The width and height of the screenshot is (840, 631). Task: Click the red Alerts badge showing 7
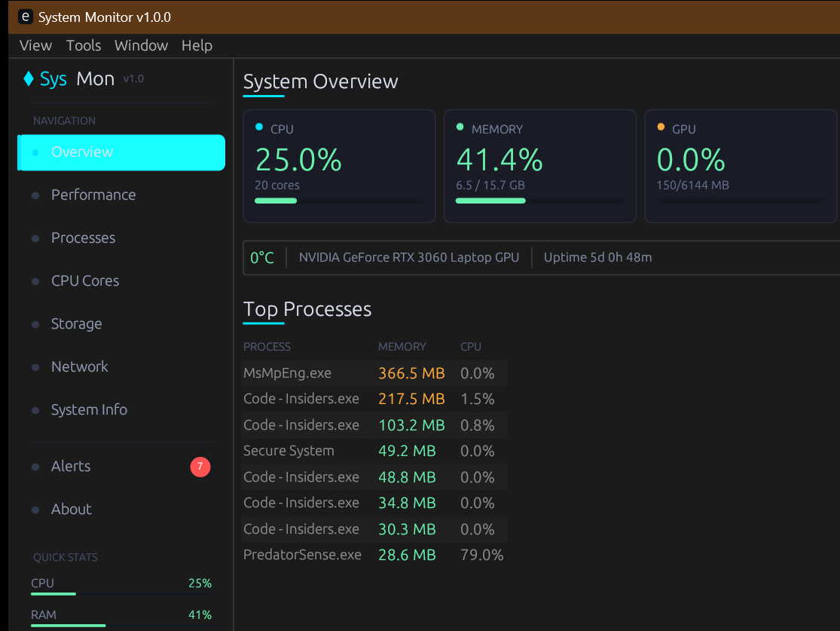coord(200,467)
